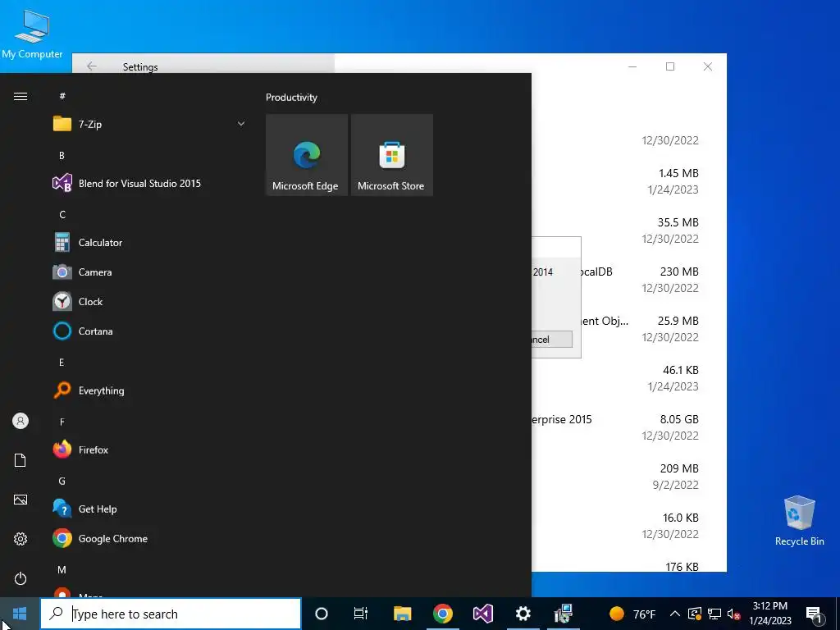Open Chrome from the taskbar
Image resolution: width=840 pixels, height=630 pixels.
point(442,614)
